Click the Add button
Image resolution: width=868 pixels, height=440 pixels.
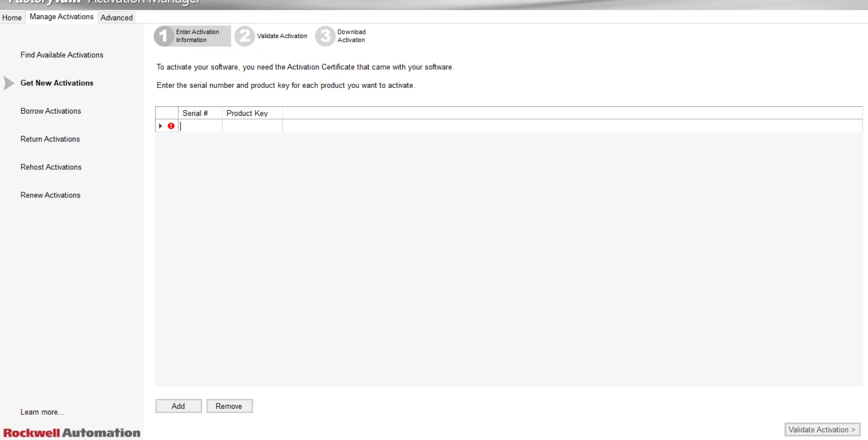click(179, 406)
